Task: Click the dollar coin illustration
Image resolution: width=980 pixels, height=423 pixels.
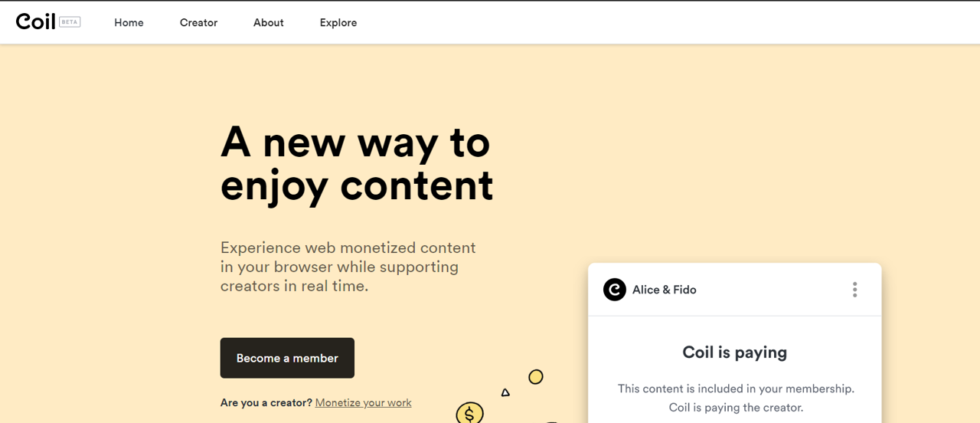Action: click(x=469, y=414)
